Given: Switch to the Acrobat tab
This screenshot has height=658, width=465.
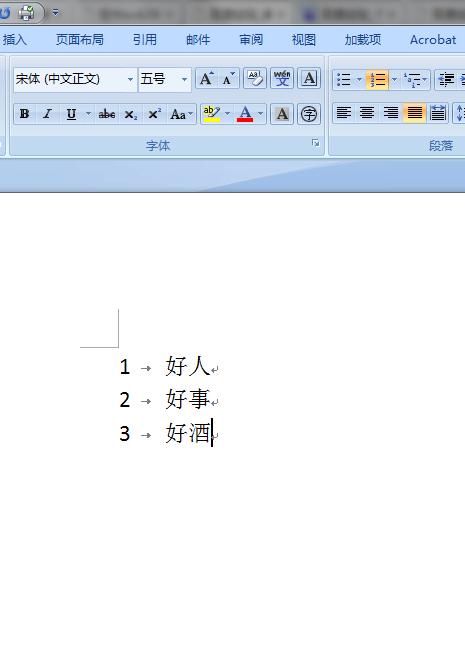Looking at the screenshot, I should [433, 40].
